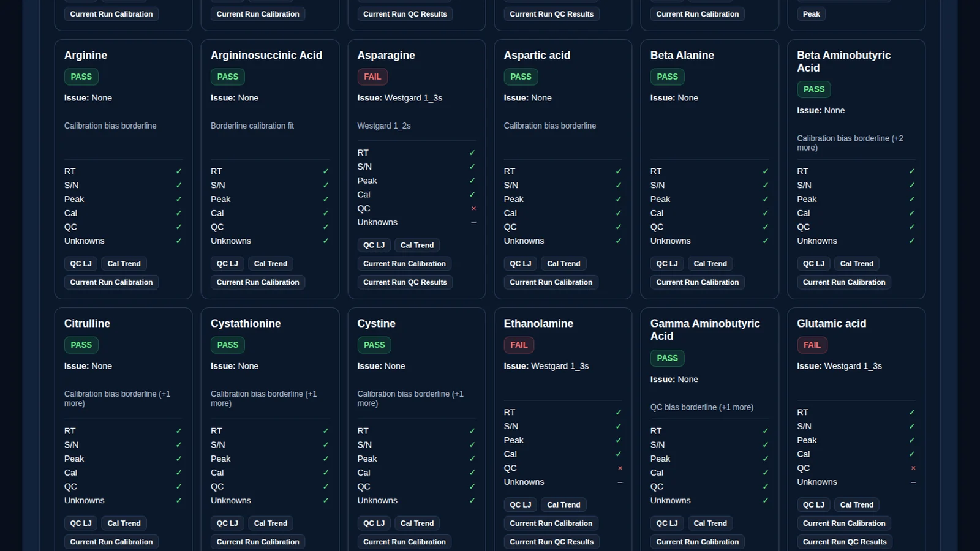The width and height of the screenshot is (980, 551).
Task: Click 'Westgard 1_2s' note on Asparagine card
Action: [384, 126]
